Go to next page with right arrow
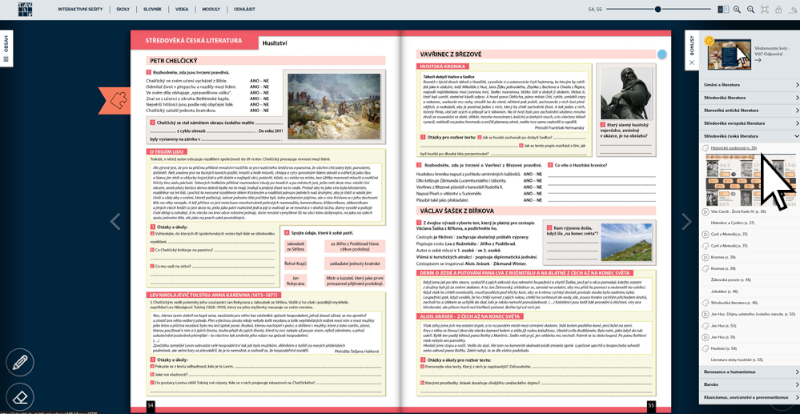 [x=687, y=222]
